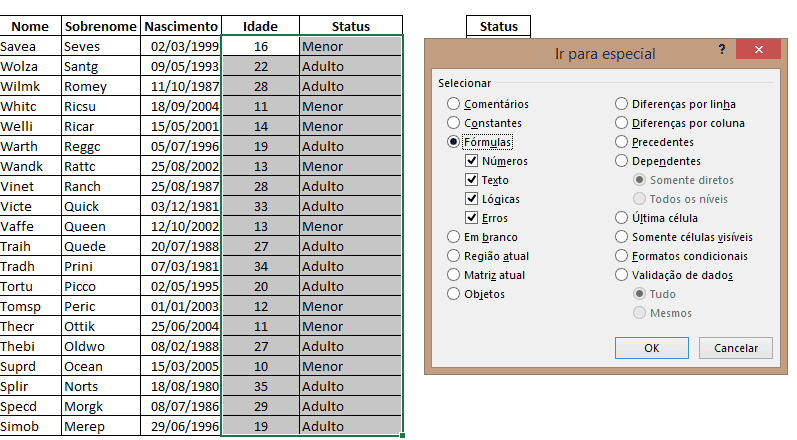Image resolution: width=797 pixels, height=440 pixels.
Task: Toggle the Erros checkbox
Action: (472, 218)
